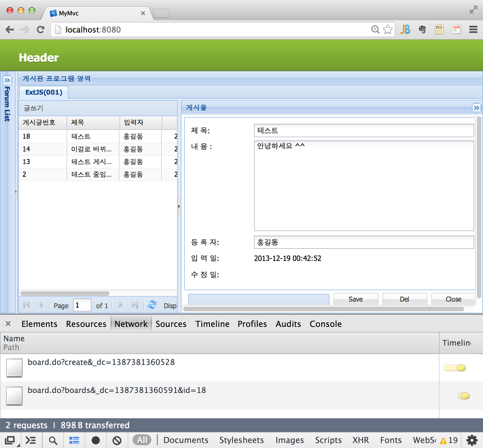Image resolution: width=483 pixels, height=448 pixels.
Task: Click the red-top page extension icon
Action: 457,30
